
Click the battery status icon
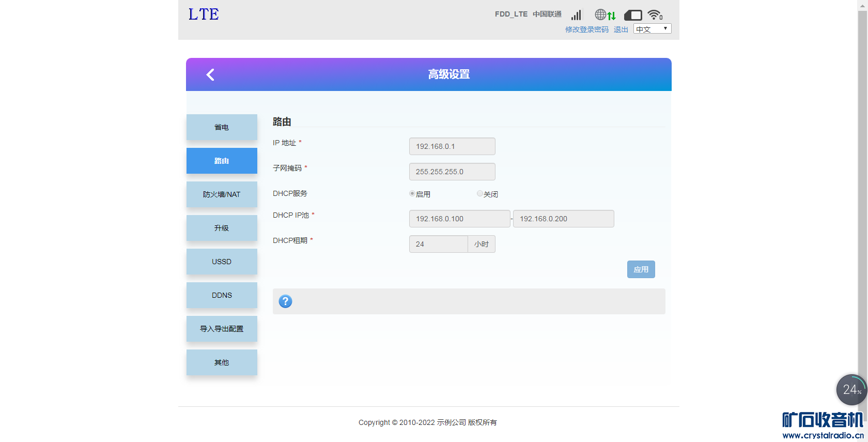coord(633,15)
